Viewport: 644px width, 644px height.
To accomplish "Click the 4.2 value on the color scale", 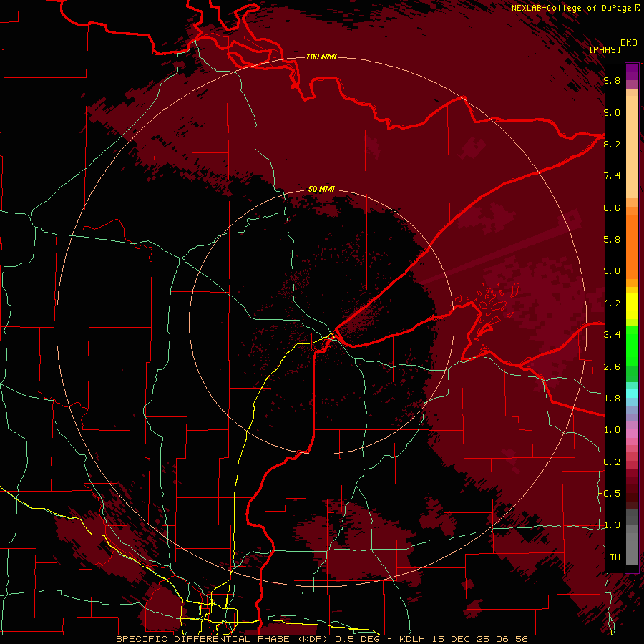I will click(x=612, y=303).
